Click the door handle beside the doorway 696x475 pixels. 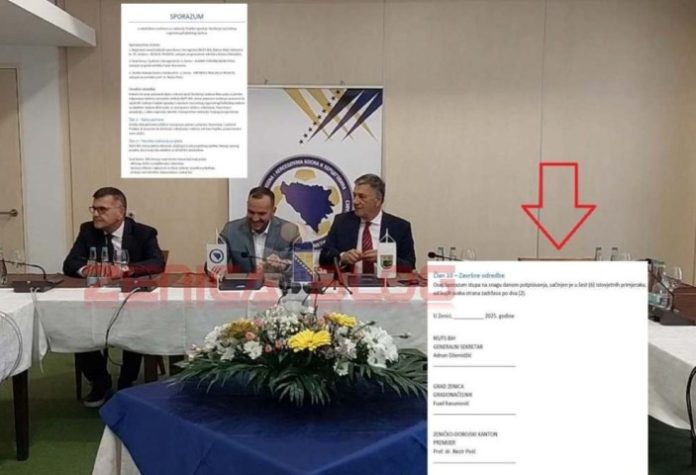[x=9, y=213]
